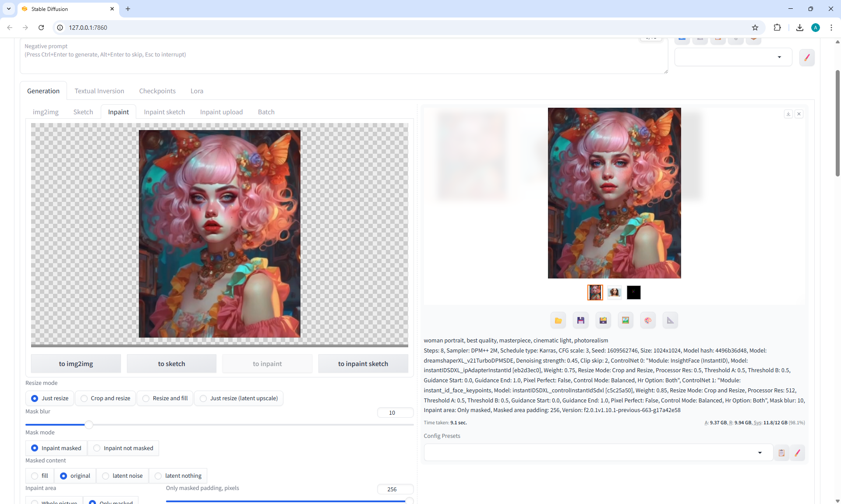This screenshot has width=841, height=504.
Task: Click the to img2img button
Action: point(76,364)
